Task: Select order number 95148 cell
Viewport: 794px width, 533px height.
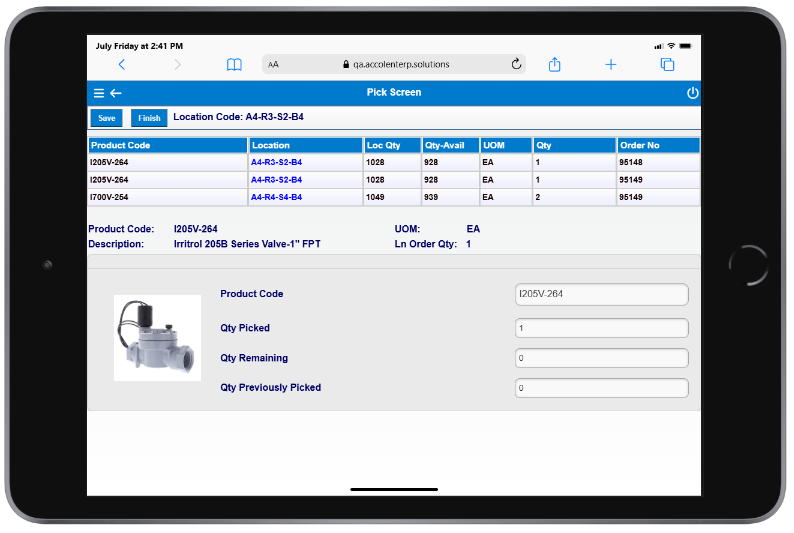Action: 658,162
